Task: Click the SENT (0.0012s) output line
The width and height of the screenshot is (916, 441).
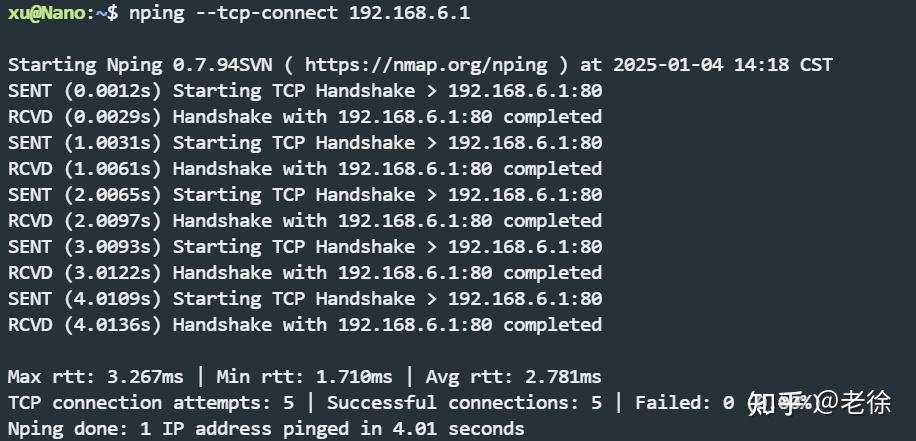Action: coord(305,91)
